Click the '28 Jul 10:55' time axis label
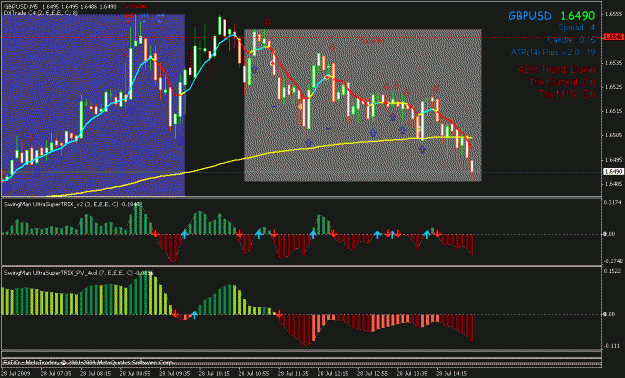Viewport: 625px width, 378px height. point(254,374)
